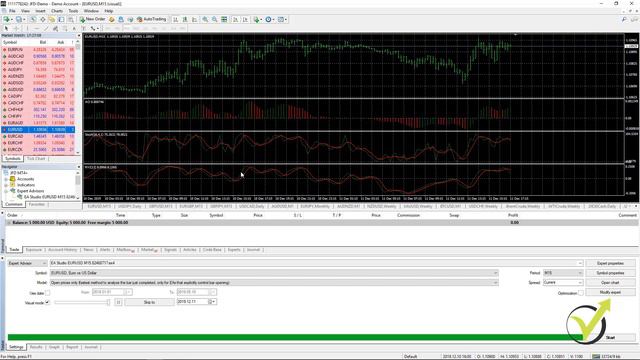The image size is (640, 360).
Task: Open the tester Report tab
Action: (x=72, y=347)
